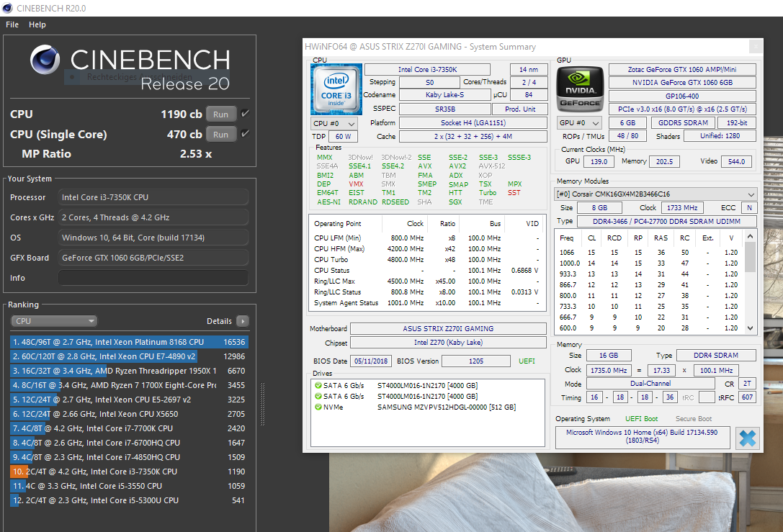Select highlighted ranking entry Intel Core i3-7350K
The image size is (783, 532).
(x=130, y=472)
